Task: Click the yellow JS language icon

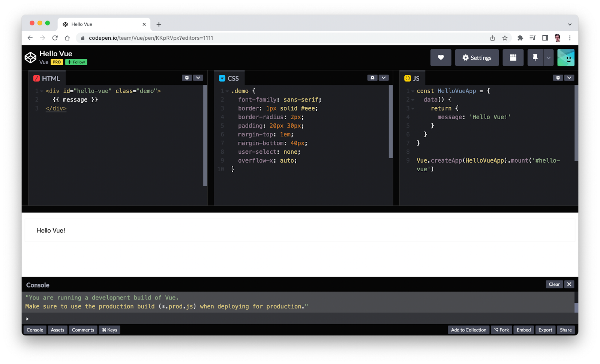Action: pyautogui.click(x=408, y=78)
